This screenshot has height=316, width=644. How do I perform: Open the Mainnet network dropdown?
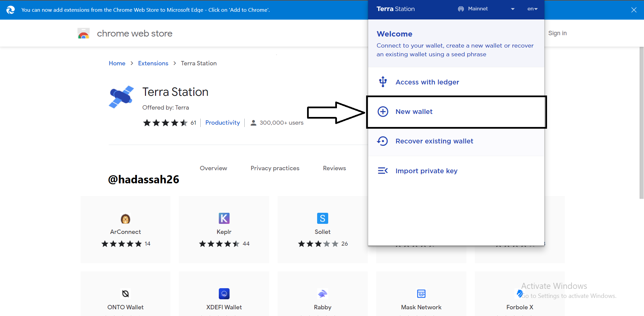pyautogui.click(x=486, y=9)
